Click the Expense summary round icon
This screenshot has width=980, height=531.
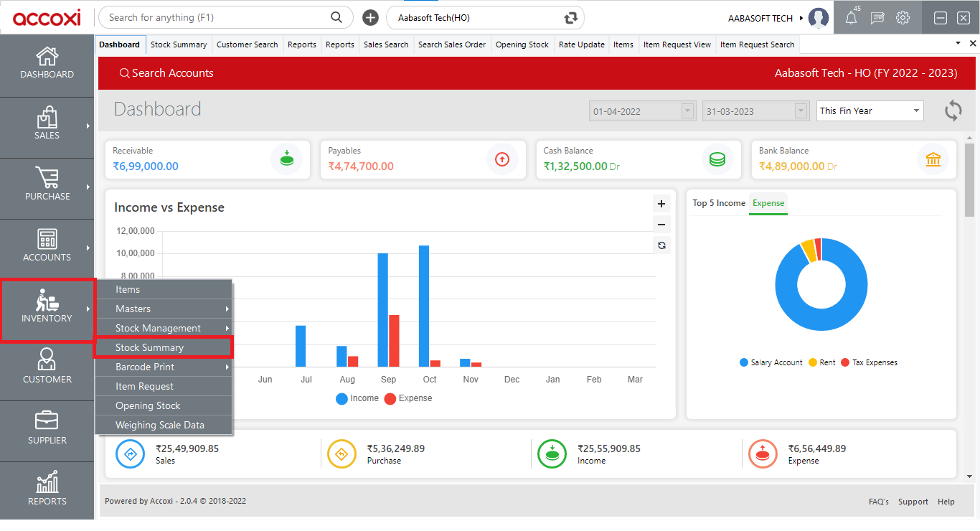click(763, 454)
